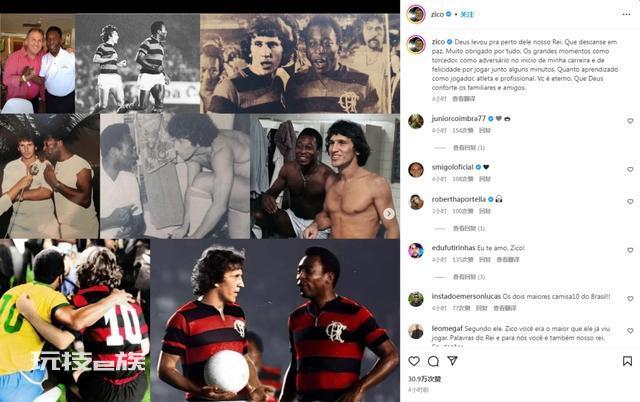Expand replies under edufutirinhas' comment
The width and height of the screenshot is (640, 402).
[x=469, y=277]
